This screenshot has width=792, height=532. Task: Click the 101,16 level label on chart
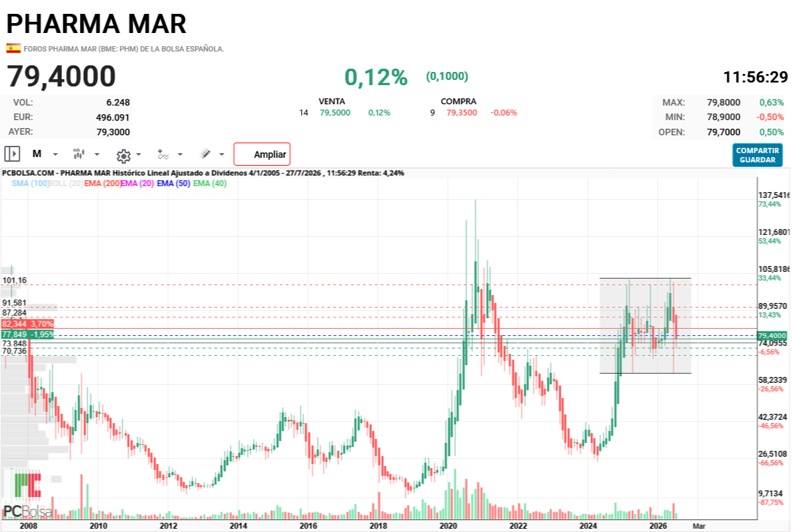15,281
